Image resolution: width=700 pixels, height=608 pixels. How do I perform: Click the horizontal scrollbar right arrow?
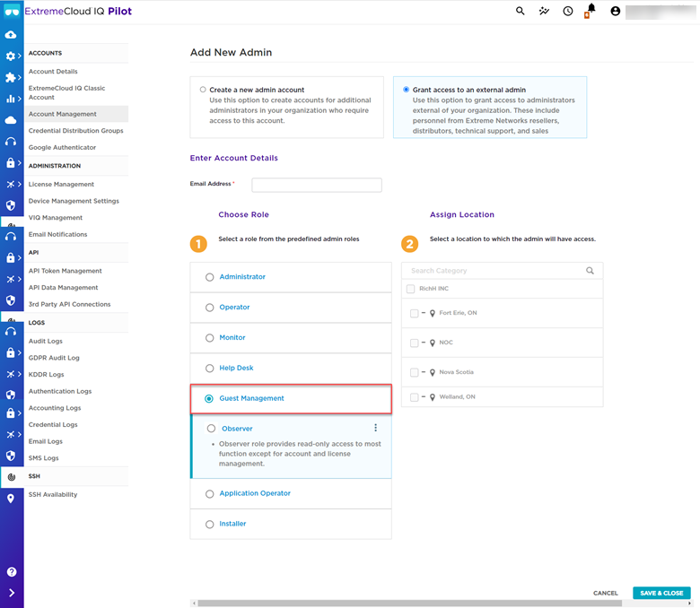point(689,604)
